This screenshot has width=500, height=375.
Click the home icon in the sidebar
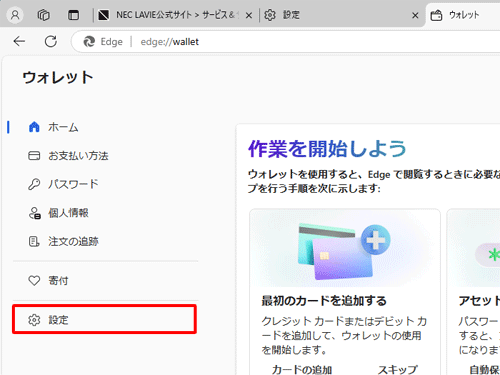pyautogui.click(x=34, y=127)
